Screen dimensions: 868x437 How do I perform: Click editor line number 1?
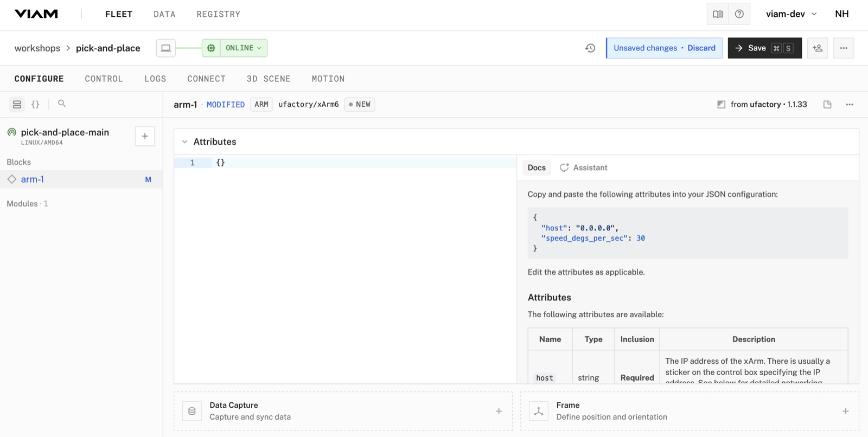pyautogui.click(x=192, y=163)
